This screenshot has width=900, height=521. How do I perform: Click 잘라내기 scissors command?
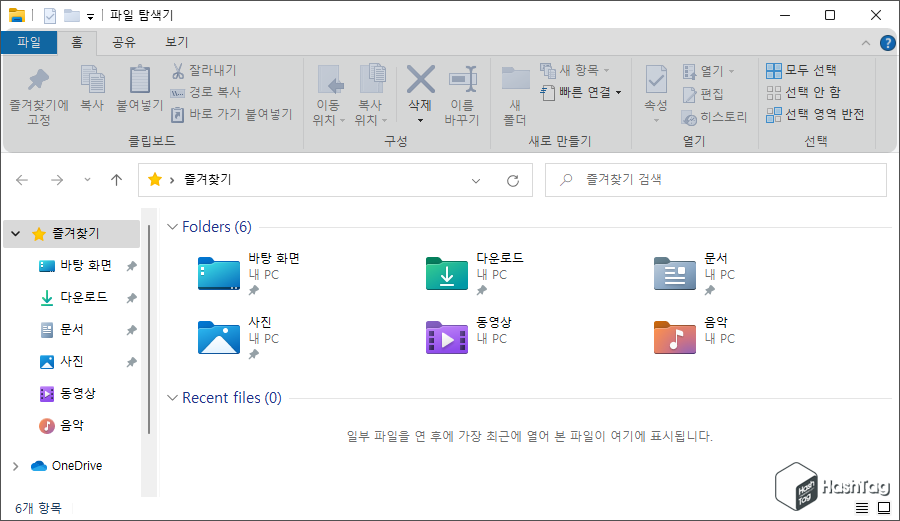point(204,70)
